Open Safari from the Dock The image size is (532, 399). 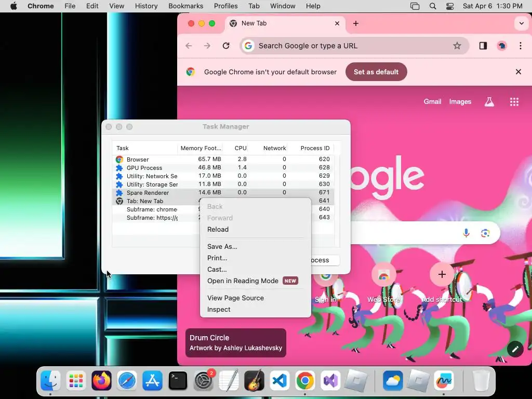pos(127,380)
